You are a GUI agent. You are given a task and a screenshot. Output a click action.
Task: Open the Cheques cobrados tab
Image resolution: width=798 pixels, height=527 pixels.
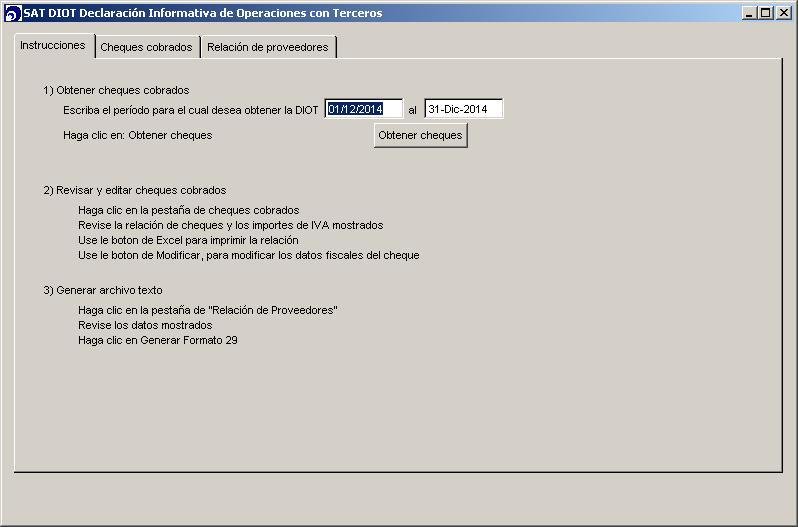click(x=147, y=47)
